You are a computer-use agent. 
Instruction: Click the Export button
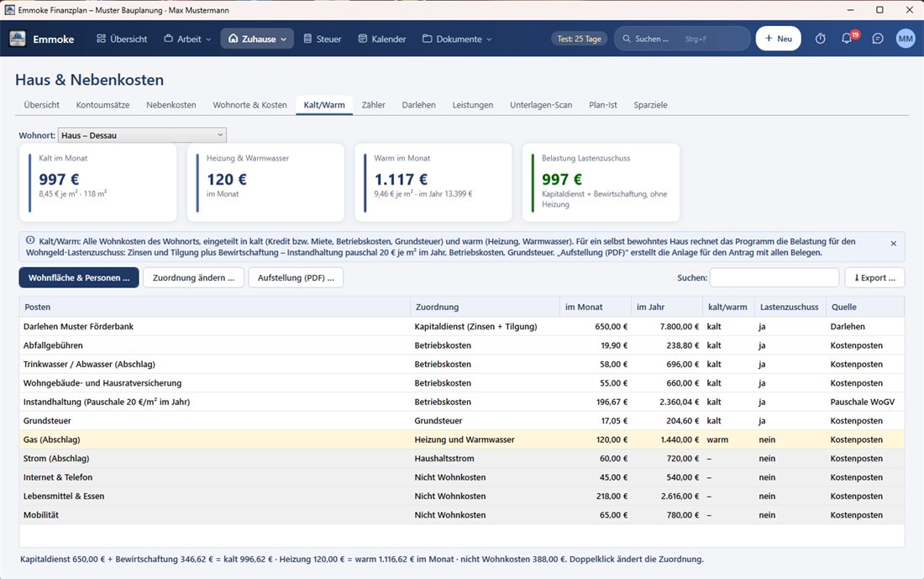(x=874, y=277)
